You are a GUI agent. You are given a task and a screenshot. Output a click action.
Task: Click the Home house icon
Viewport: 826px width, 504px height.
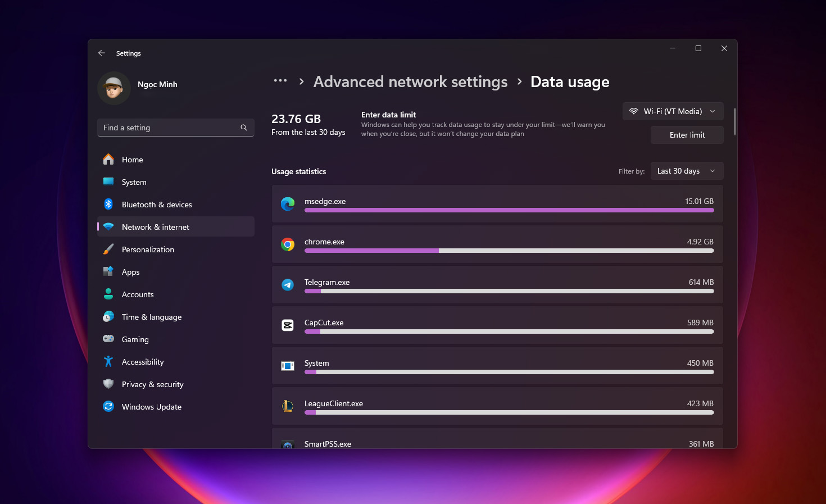108,160
